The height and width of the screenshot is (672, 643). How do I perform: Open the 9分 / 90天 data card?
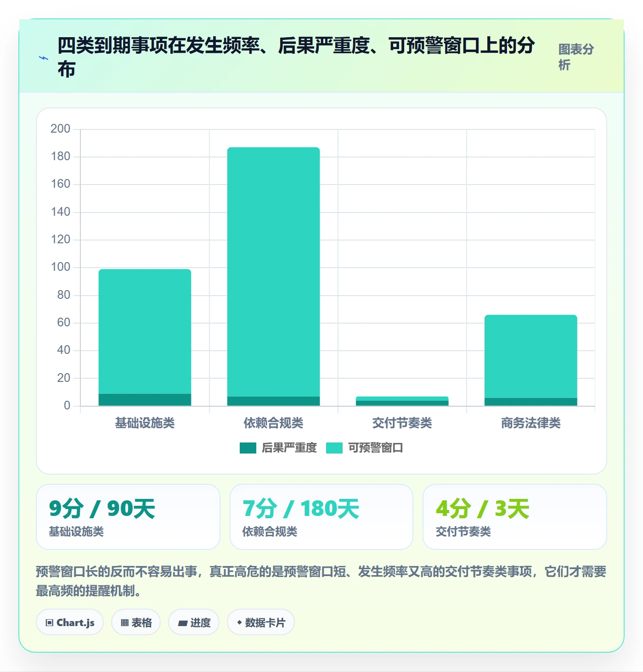[x=128, y=517]
